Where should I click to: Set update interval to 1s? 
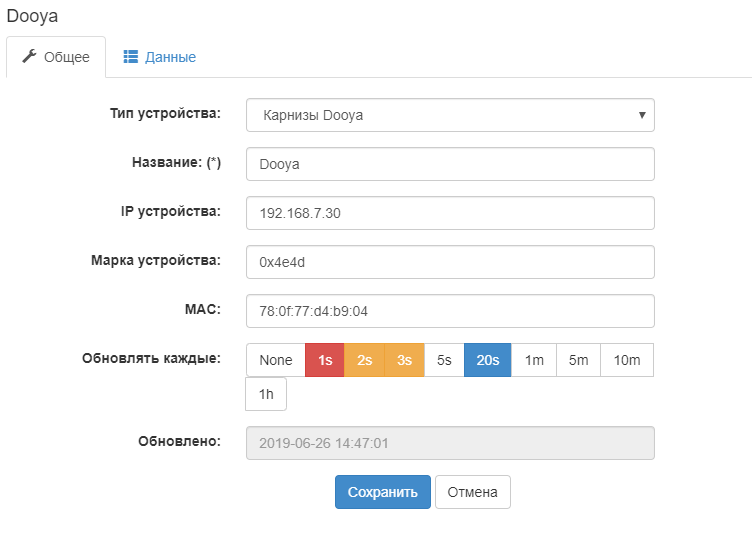tap(325, 360)
